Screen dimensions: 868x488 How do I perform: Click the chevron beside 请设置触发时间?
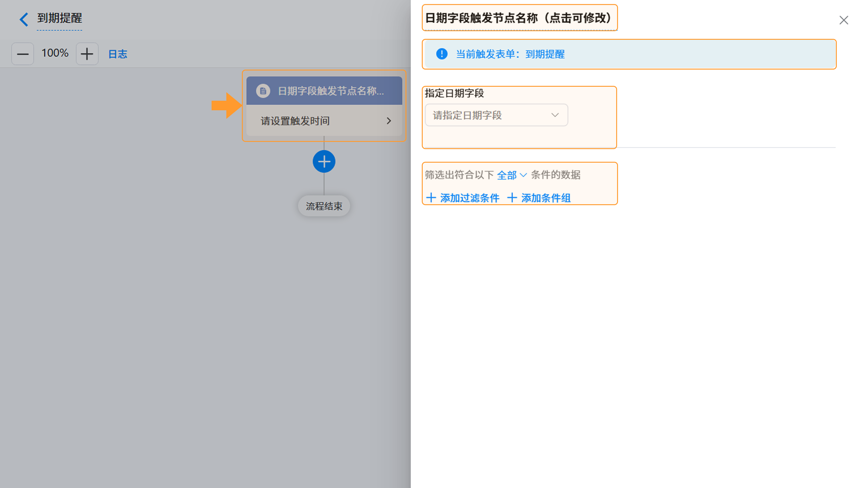pyautogui.click(x=389, y=121)
